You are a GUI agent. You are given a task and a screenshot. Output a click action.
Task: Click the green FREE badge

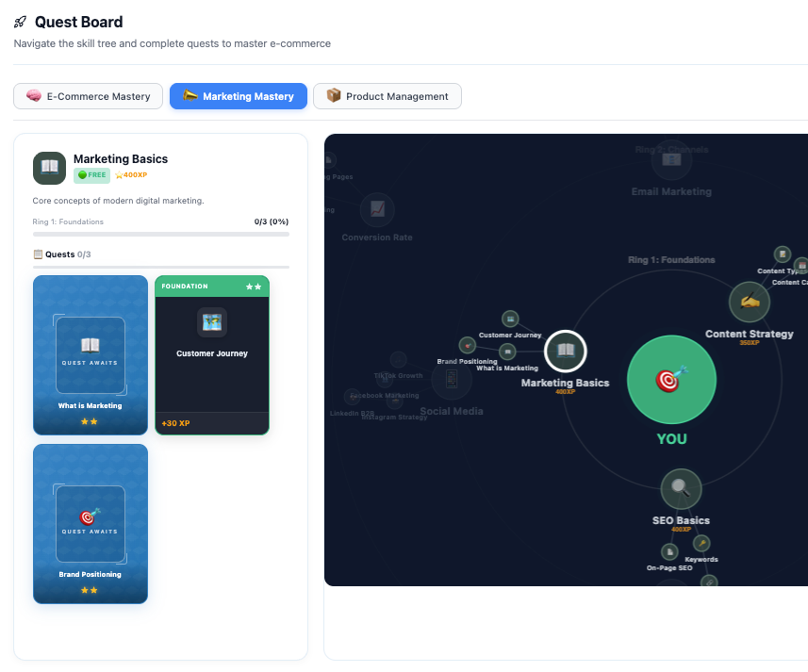[x=91, y=175]
